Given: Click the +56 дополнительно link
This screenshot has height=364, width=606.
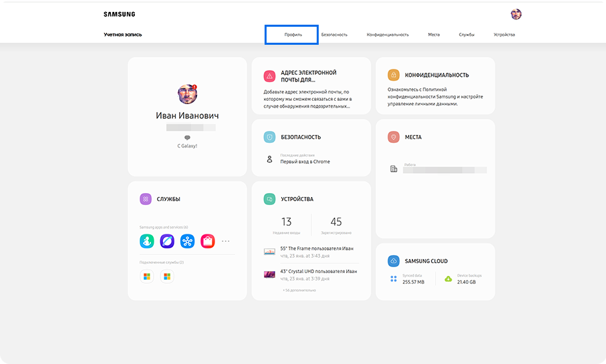Looking at the screenshot, I should tap(299, 290).
